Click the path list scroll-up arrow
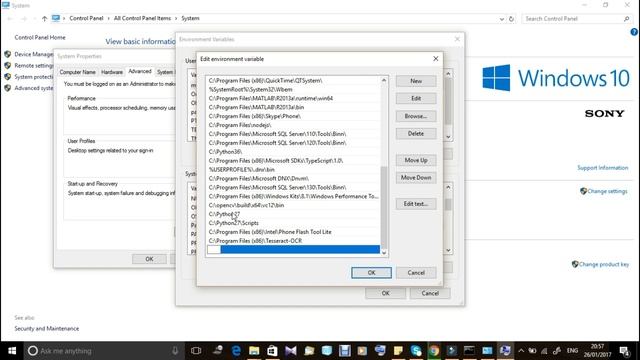640x360 pixels. 384,80
